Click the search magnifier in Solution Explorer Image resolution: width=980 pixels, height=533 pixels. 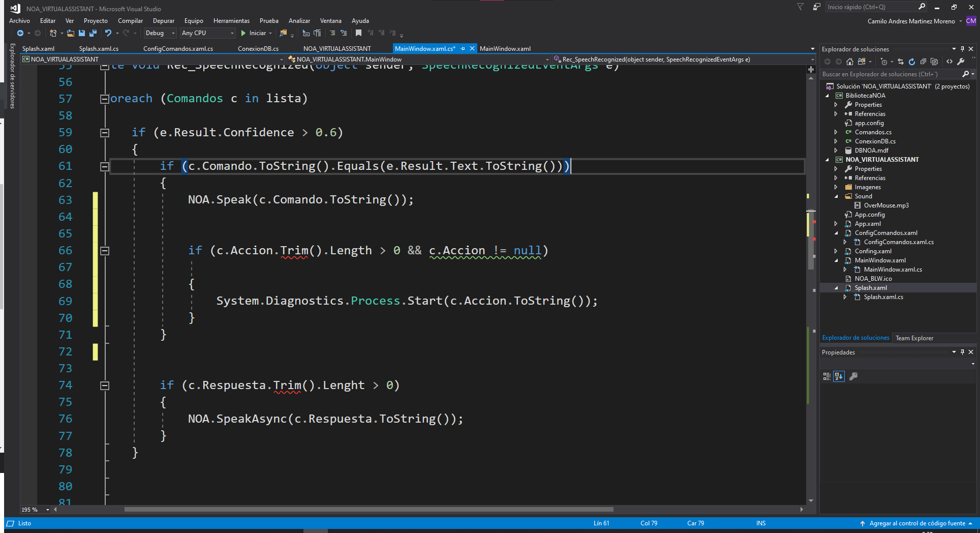pyautogui.click(x=966, y=74)
